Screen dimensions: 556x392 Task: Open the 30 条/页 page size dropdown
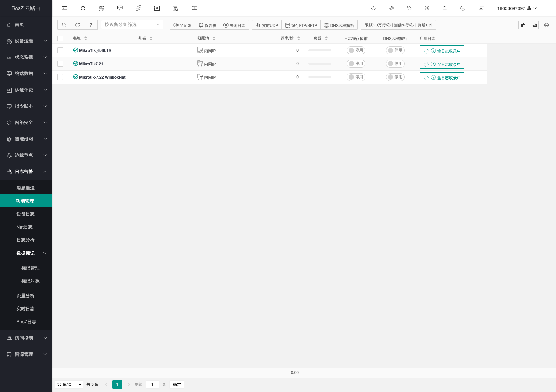pyautogui.click(x=69, y=384)
